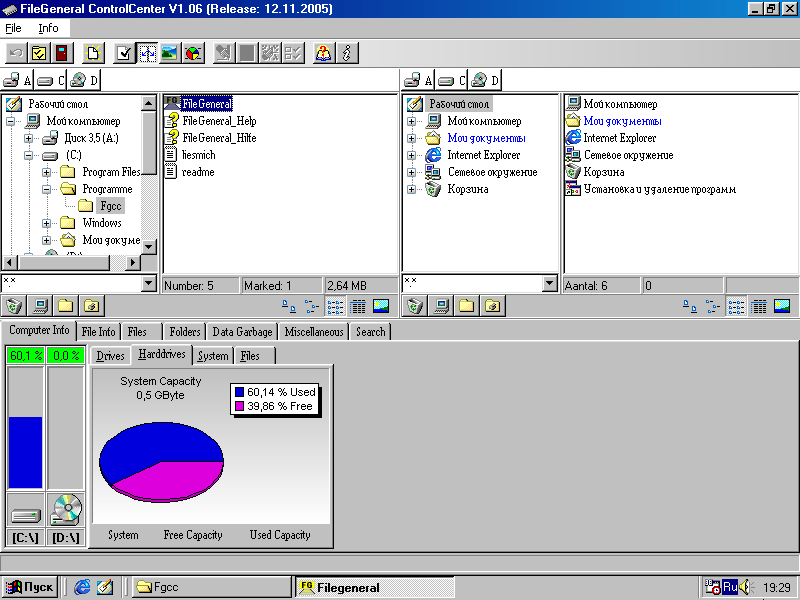Collapse the (C:) tree node

pos(29,155)
